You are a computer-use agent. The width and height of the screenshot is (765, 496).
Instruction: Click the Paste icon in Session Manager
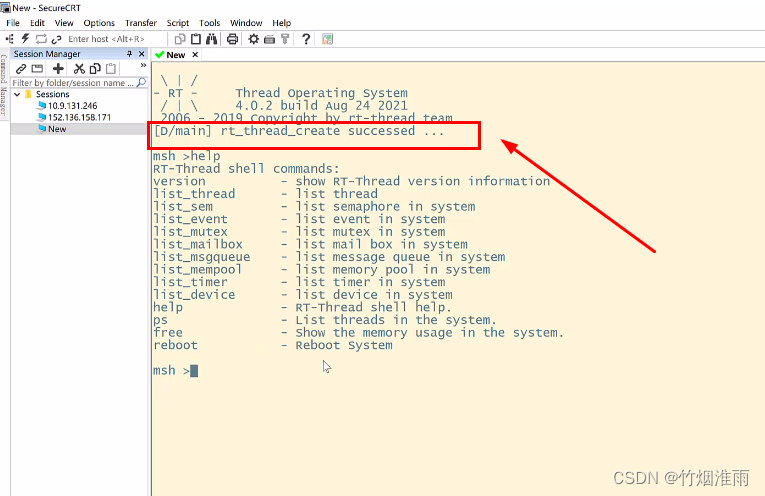point(111,69)
